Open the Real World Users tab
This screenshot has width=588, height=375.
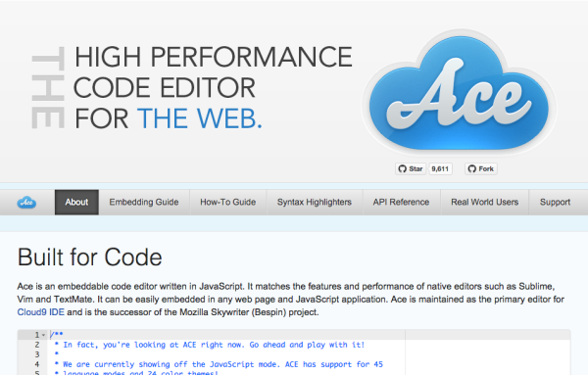point(485,203)
